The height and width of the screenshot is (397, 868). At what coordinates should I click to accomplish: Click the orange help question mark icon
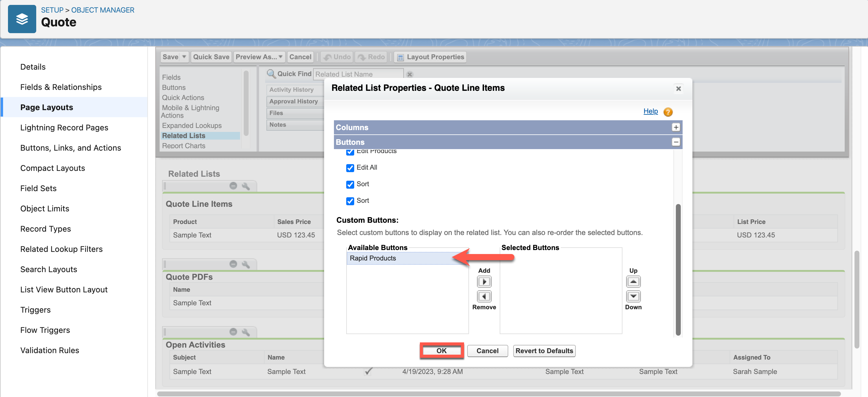(x=668, y=112)
